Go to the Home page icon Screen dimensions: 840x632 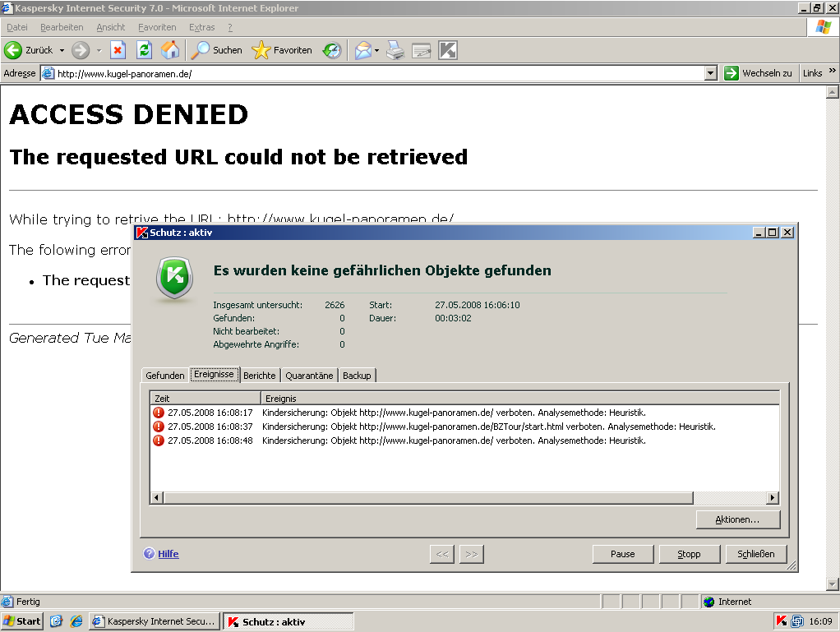coord(170,50)
